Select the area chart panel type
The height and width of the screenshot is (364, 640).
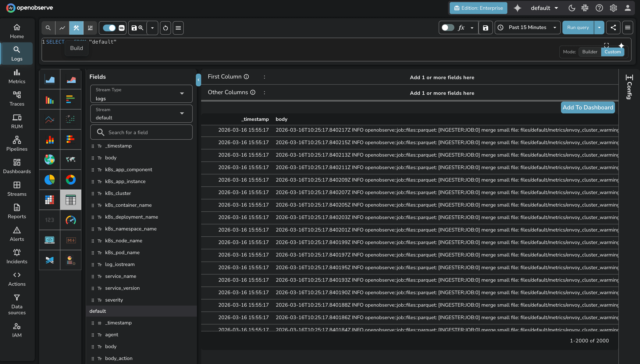pyautogui.click(x=50, y=79)
